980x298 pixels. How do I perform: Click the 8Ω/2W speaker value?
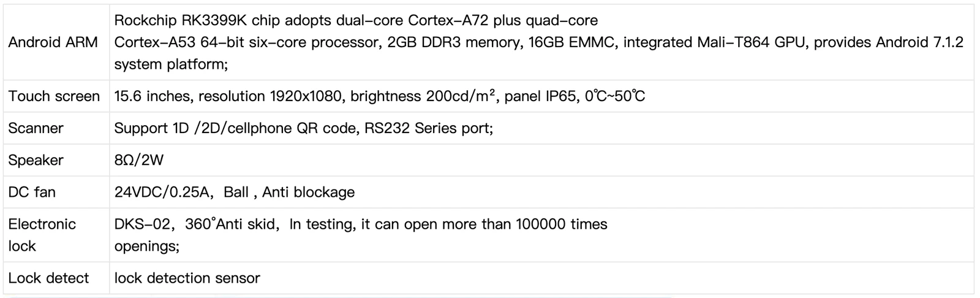(x=139, y=160)
